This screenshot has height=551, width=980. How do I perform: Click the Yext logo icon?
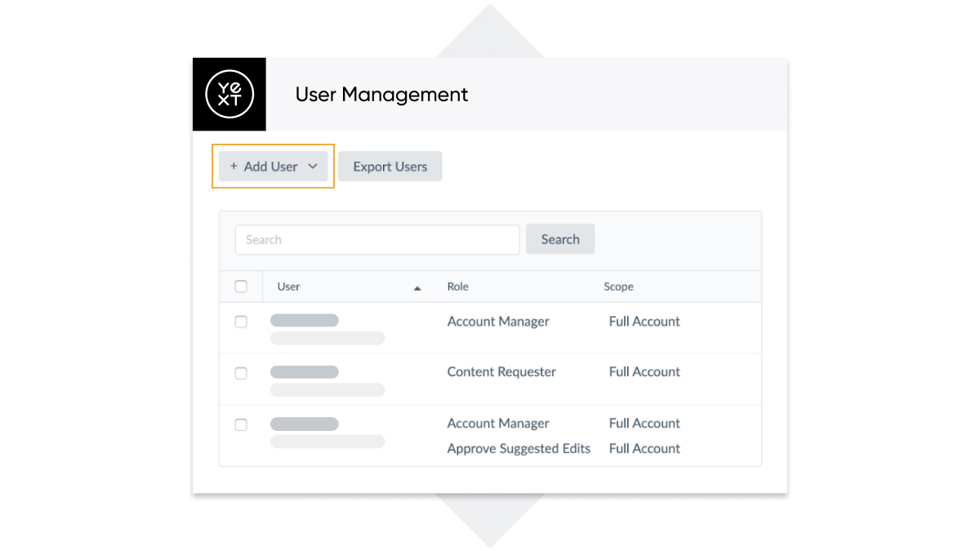(229, 95)
